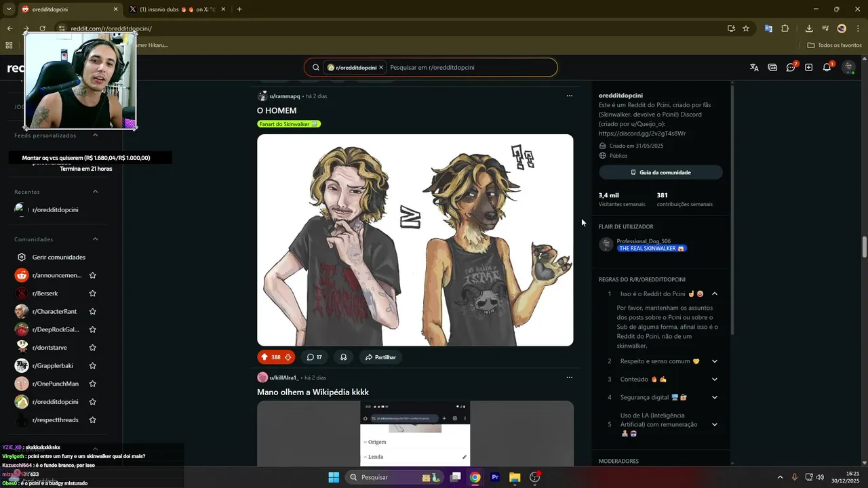This screenshot has width=868, height=488.
Task: Open Reddit chat messages
Action: pos(791,68)
